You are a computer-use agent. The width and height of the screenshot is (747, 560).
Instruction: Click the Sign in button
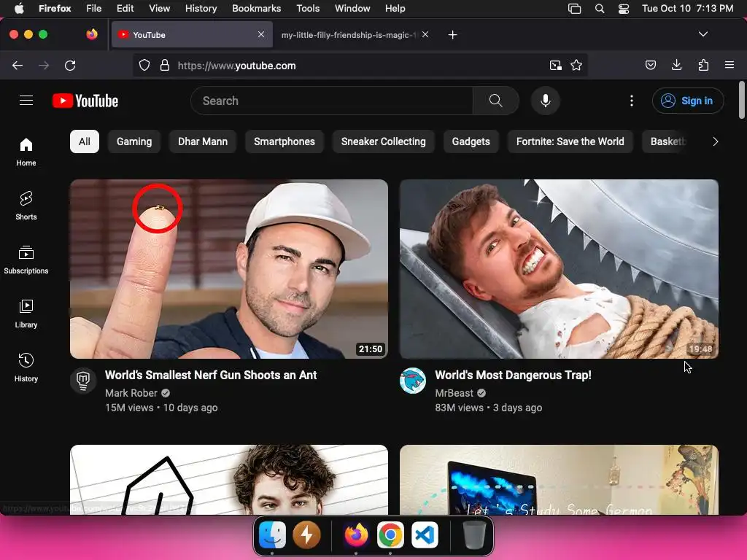click(x=688, y=101)
